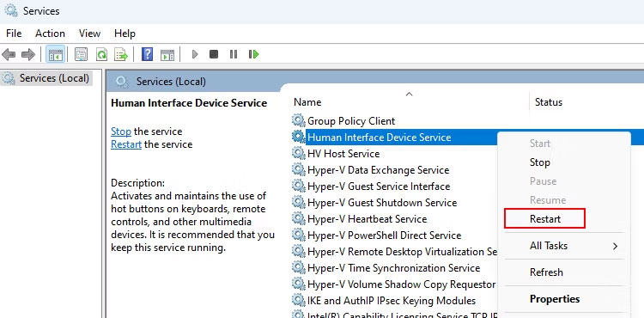Viewport: 644px width, 318px height.
Task: Select Hyper-V Data Exchange Service
Action: coord(378,170)
